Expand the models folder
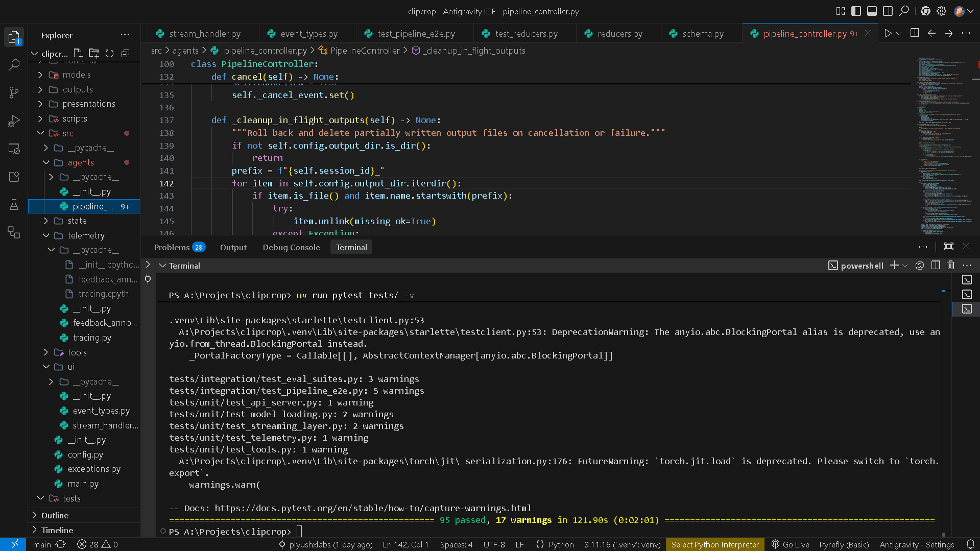Image resolution: width=980 pixels, height=551 pixels. [84, 75]
